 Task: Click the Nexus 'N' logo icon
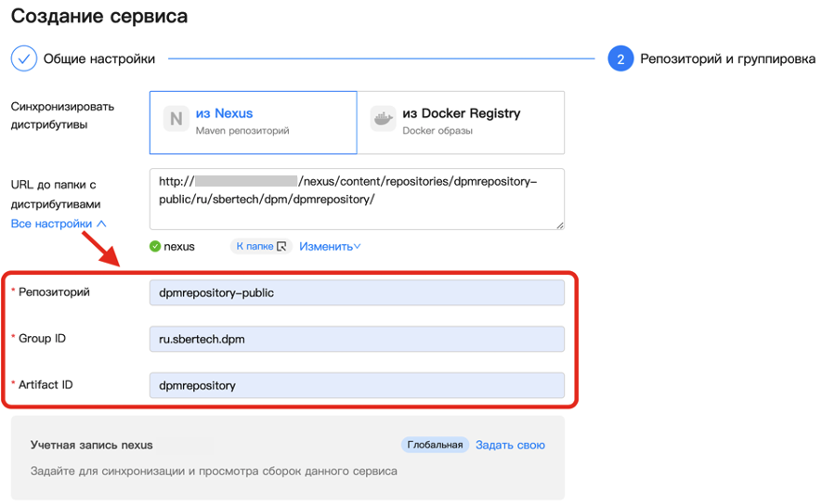[176, 119]
